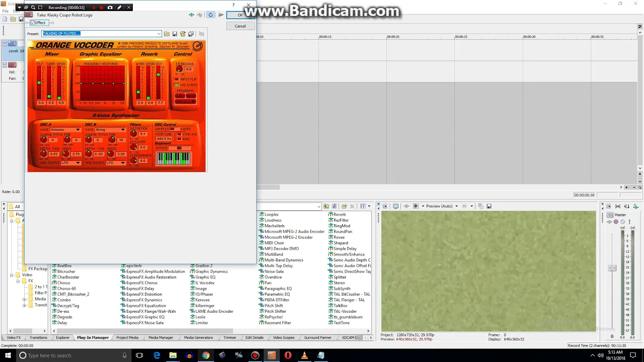The image size is (644, 362).
Task: Click the Plug-In Chain add button in effect dialog
Action: (x=191, y=15)
